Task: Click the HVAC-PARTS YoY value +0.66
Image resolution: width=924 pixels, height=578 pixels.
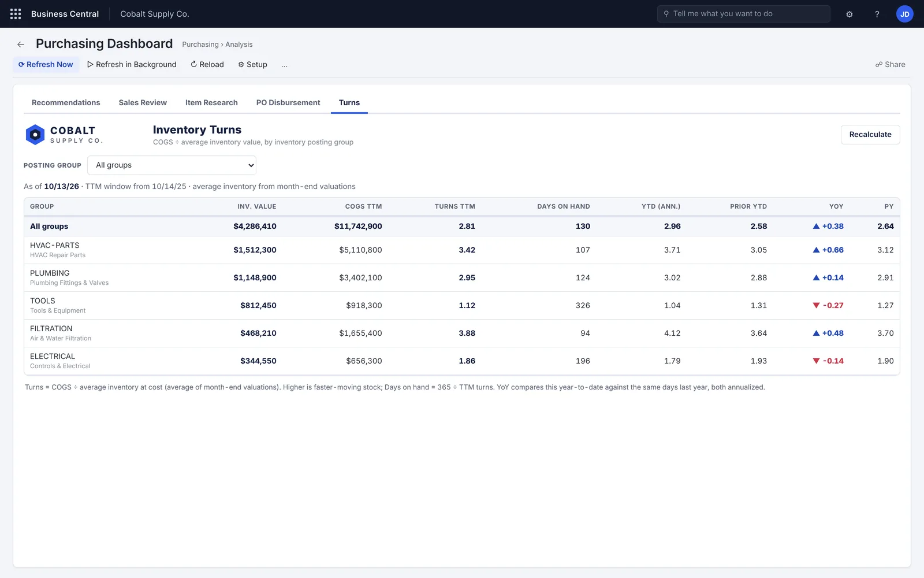Action: (x=828, y=250)
